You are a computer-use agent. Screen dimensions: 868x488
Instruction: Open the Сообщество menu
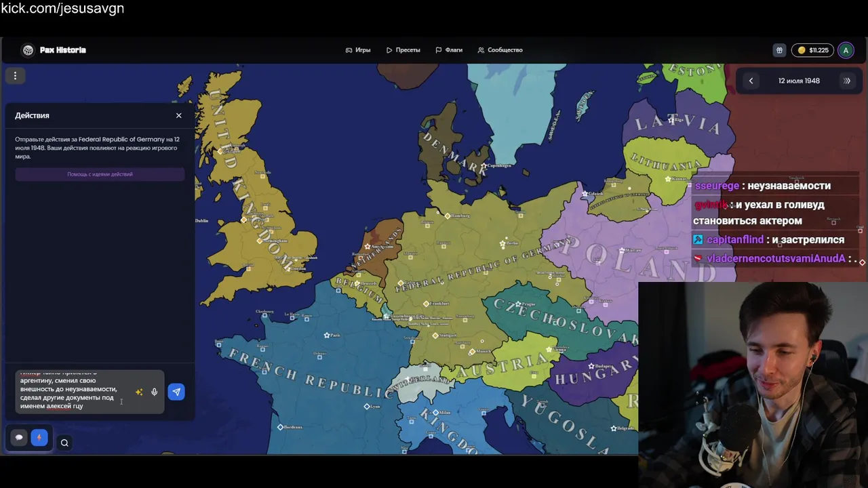pyautogui.click(x=500, y=50)
